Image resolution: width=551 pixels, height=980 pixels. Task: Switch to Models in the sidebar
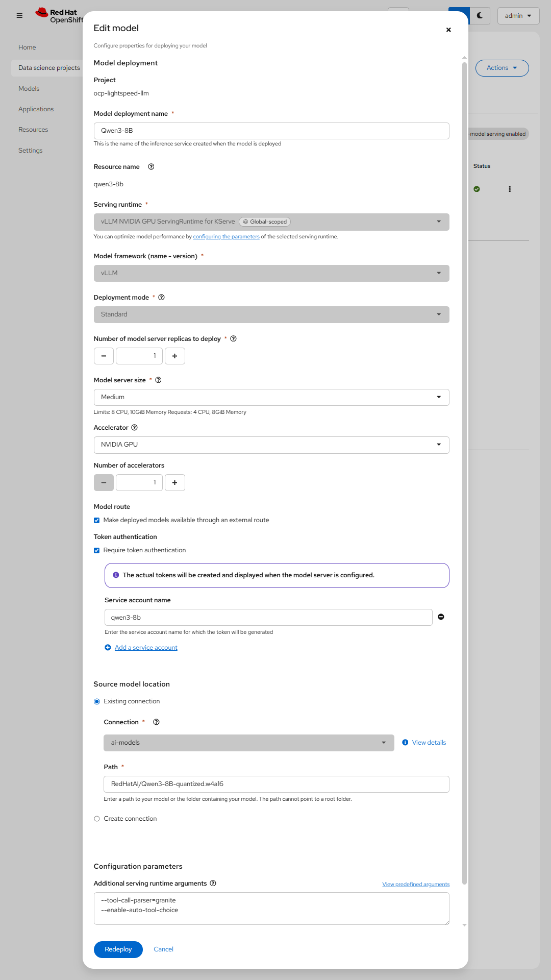pyautogui.click(x=29, y=88)
